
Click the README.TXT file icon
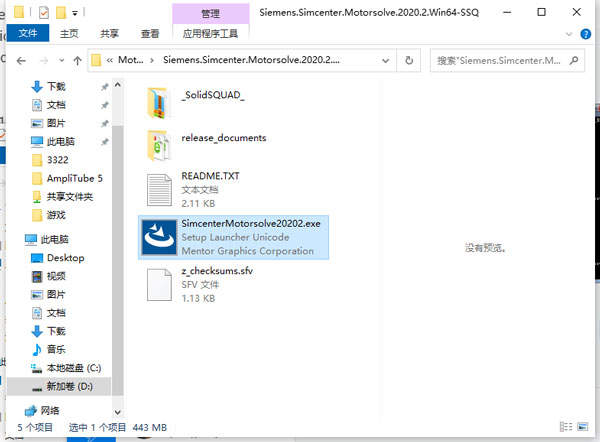pos(159,190)
